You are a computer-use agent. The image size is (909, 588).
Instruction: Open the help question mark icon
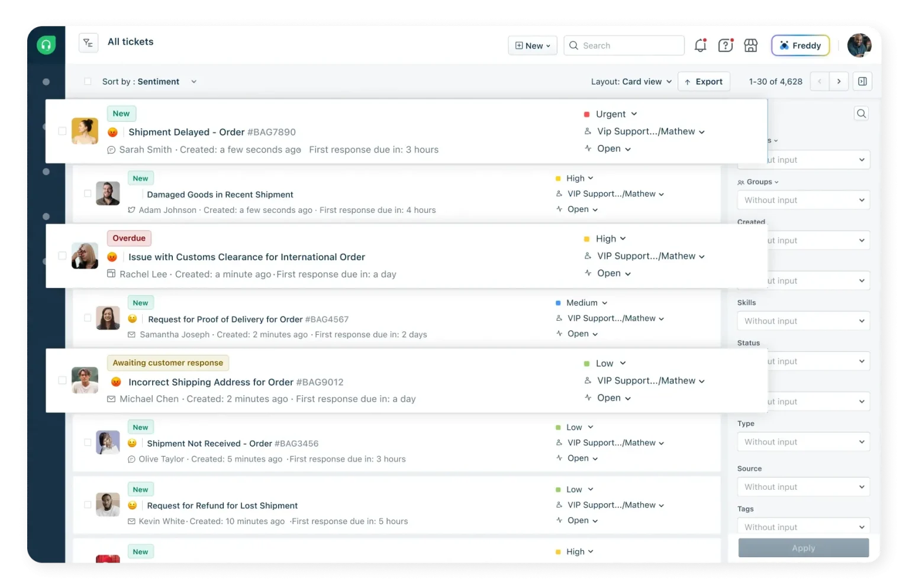point(726,46)
